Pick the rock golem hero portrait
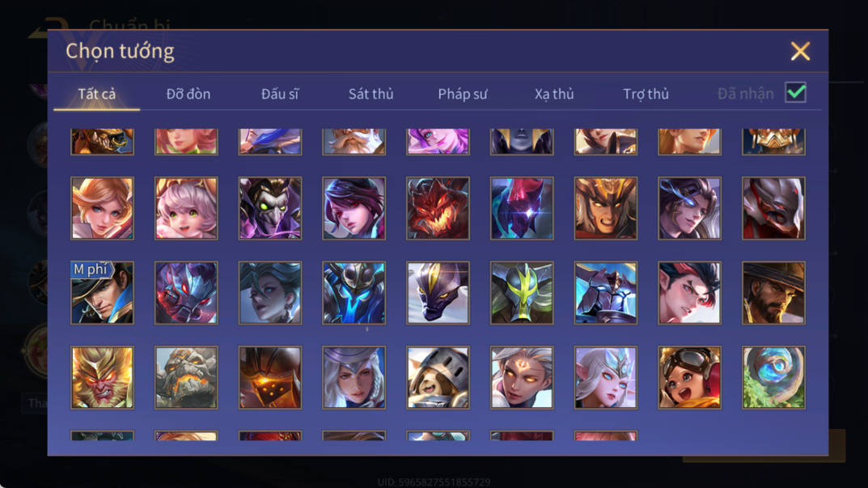868x488 pixels. click(186, 377)
